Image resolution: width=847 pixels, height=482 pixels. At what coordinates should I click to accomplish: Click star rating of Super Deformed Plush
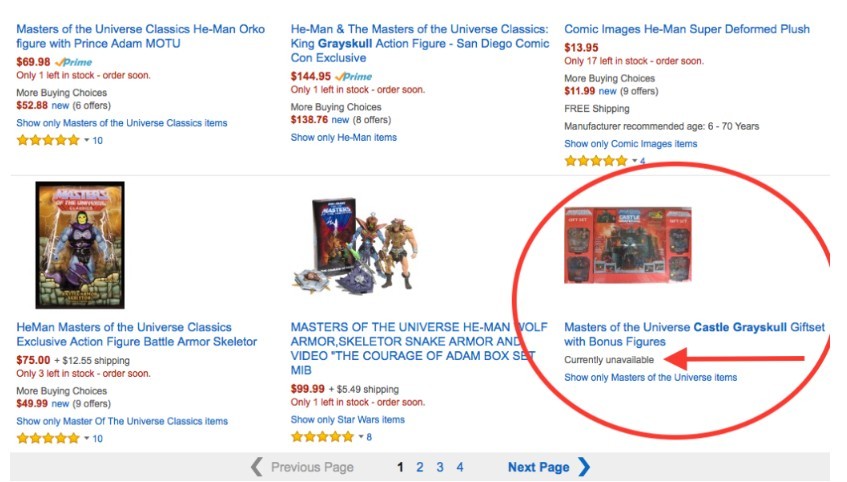595,160
